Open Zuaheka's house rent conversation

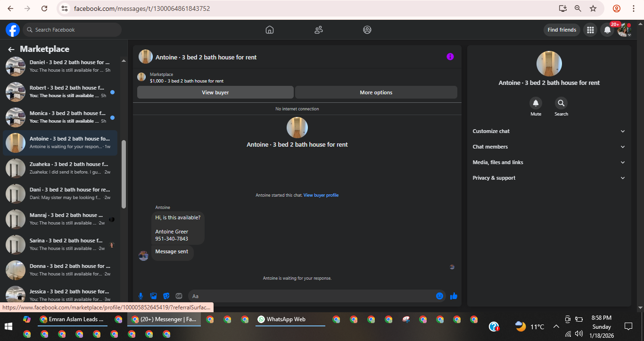click(60, 168)
